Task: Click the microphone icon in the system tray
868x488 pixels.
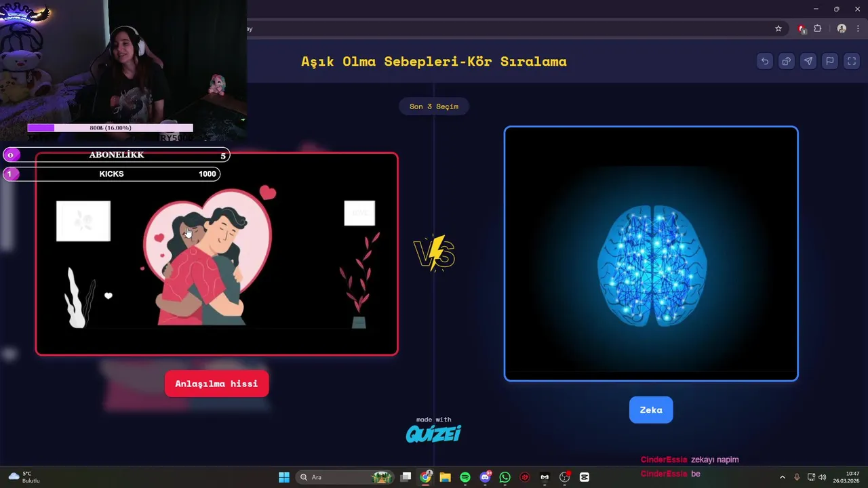Action: point(797,477)
